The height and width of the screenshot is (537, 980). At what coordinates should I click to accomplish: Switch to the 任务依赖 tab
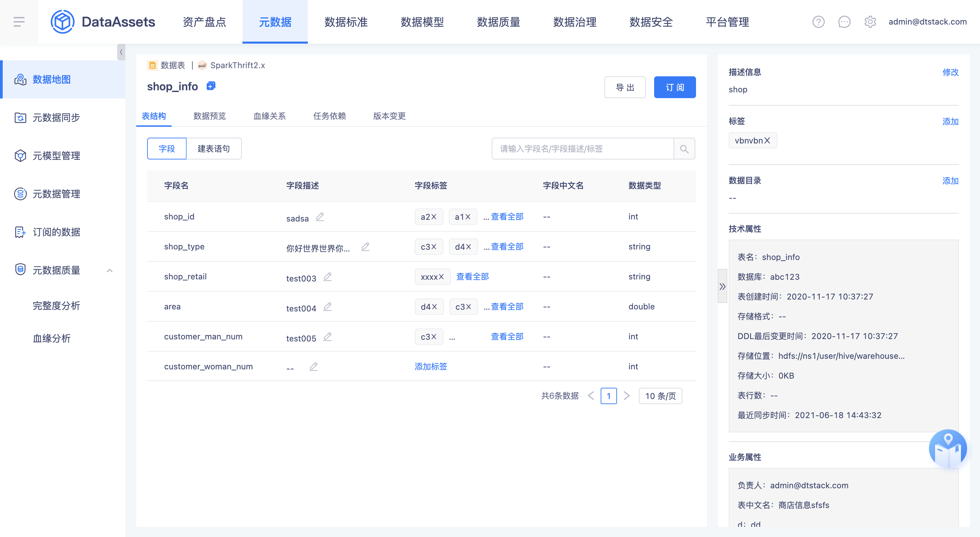pos(330,116)
